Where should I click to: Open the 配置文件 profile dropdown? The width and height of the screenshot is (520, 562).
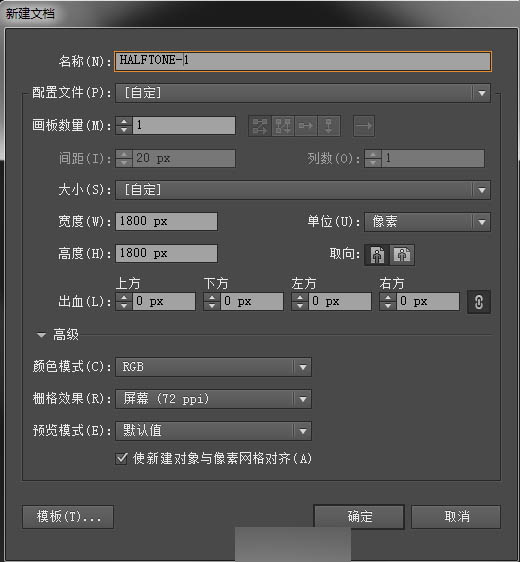[303, 93]
